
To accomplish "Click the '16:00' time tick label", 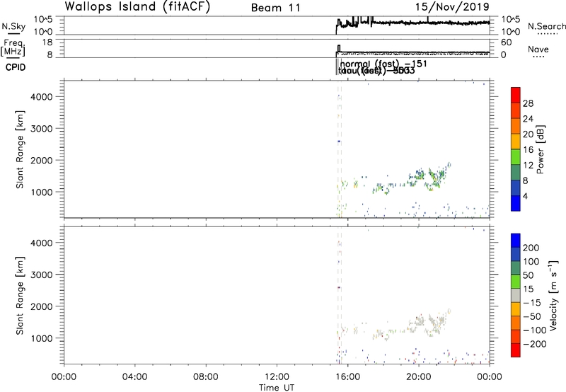I will point(347,377).
